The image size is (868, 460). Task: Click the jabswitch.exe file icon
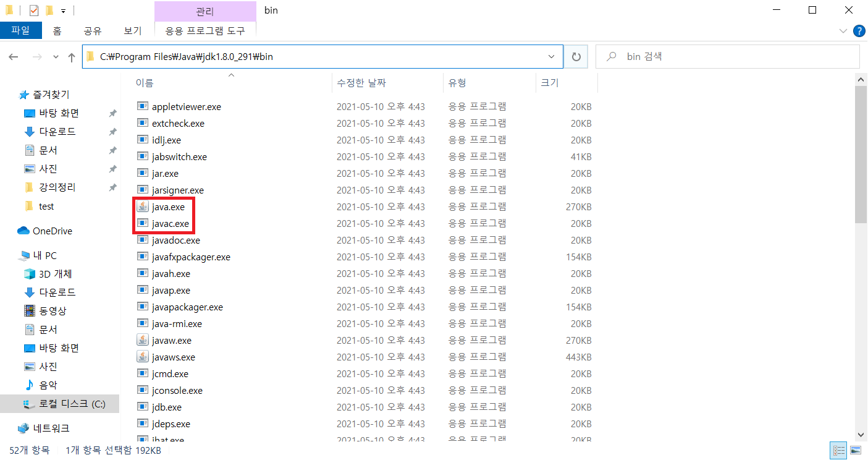(143, 156)
